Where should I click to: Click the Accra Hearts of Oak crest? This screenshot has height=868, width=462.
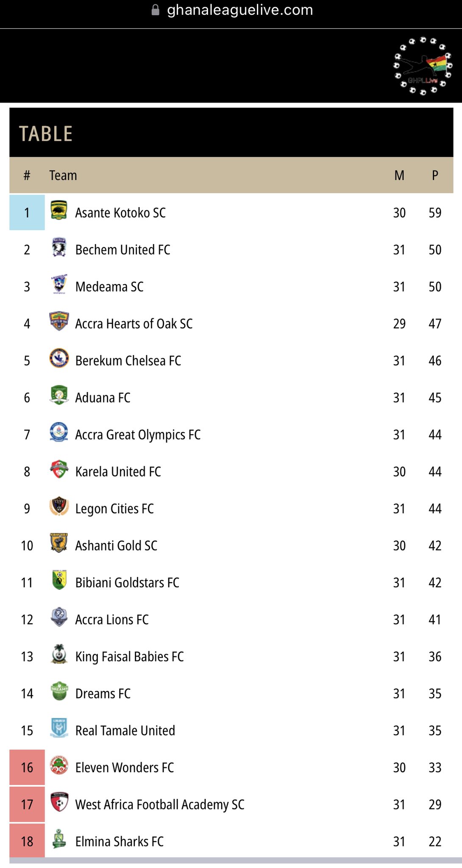click(x=59, y=321)
